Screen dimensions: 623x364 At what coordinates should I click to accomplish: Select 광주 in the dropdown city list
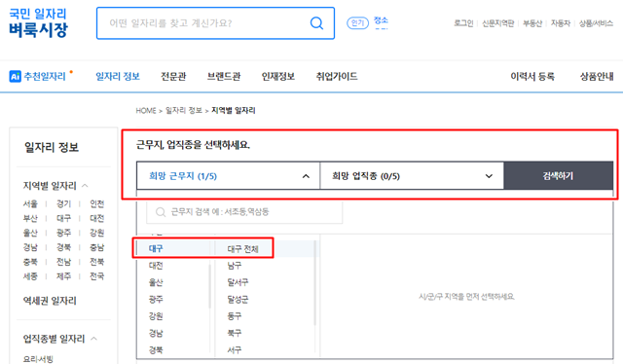tap(156, 299)
